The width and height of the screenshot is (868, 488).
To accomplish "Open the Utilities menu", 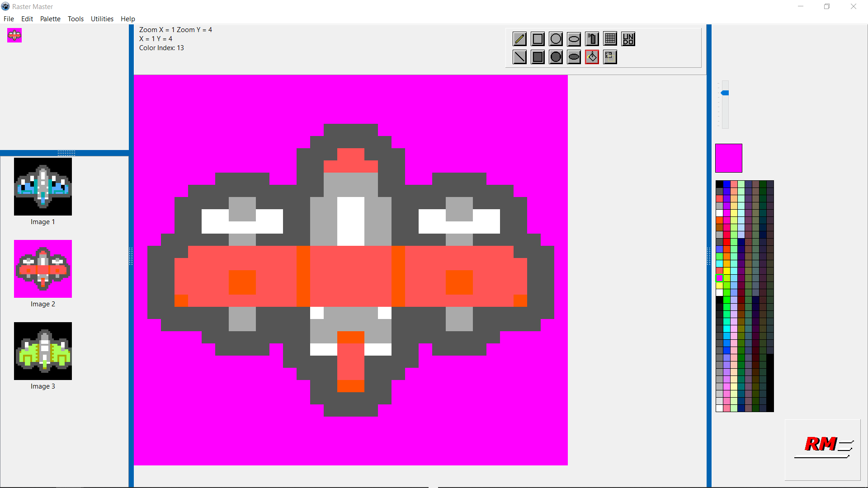I will click(102, 19).
